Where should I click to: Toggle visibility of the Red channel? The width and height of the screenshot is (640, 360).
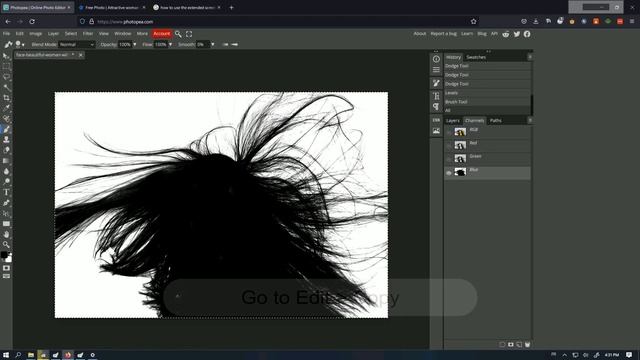(x=449, y=145)
